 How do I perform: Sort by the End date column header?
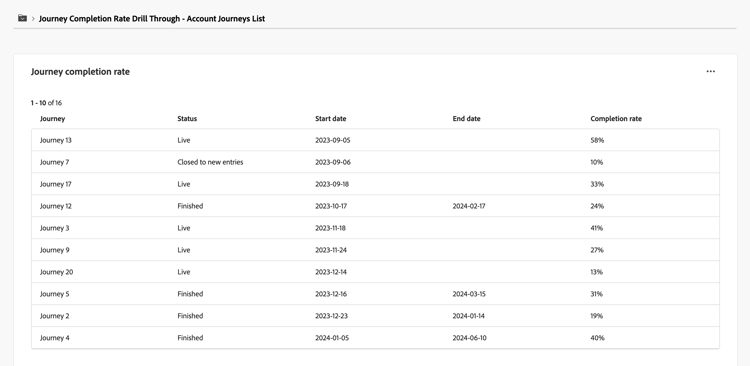click(x=466, y=119)
